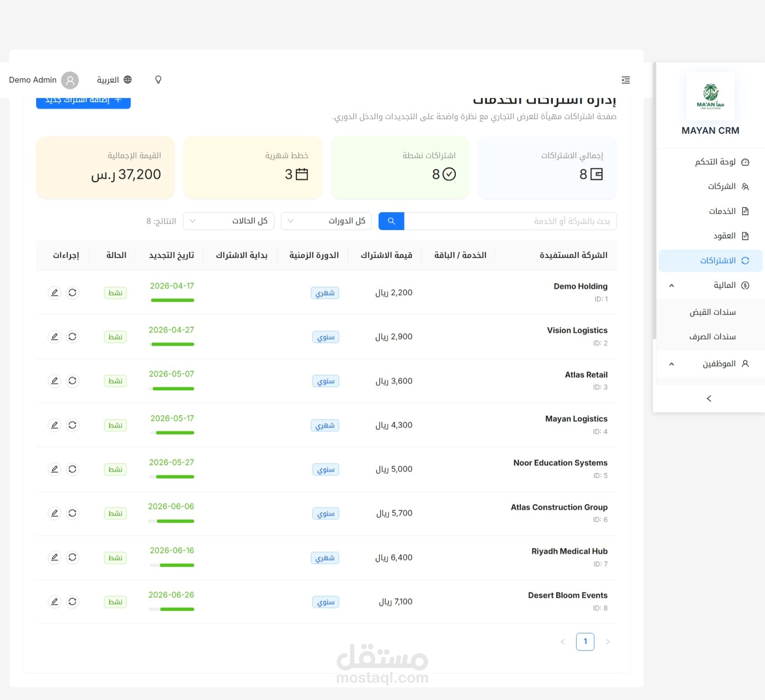The width and height of the screenshot is (765, 700).
Task: Open الشركات companies menu item
Action: pyautogui.click(x=710, y=186)
